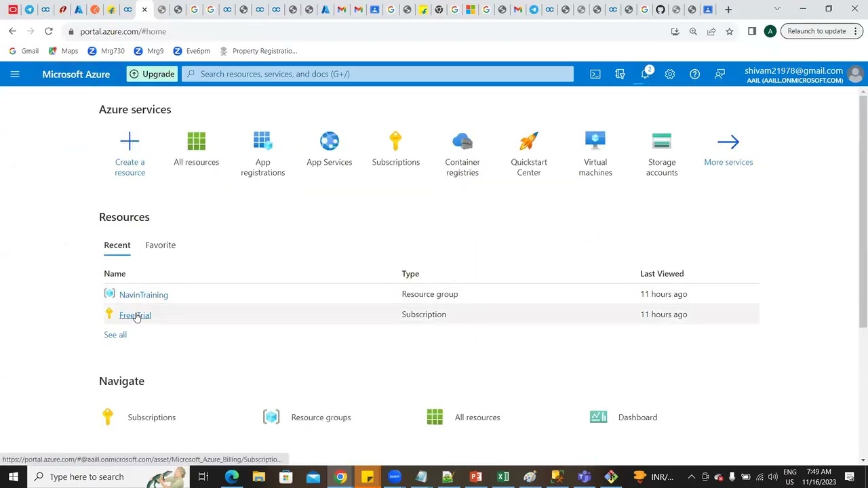Click Microsoft Azure home title
The height and width of the screenshot is (488, 868).
(76, 74)
